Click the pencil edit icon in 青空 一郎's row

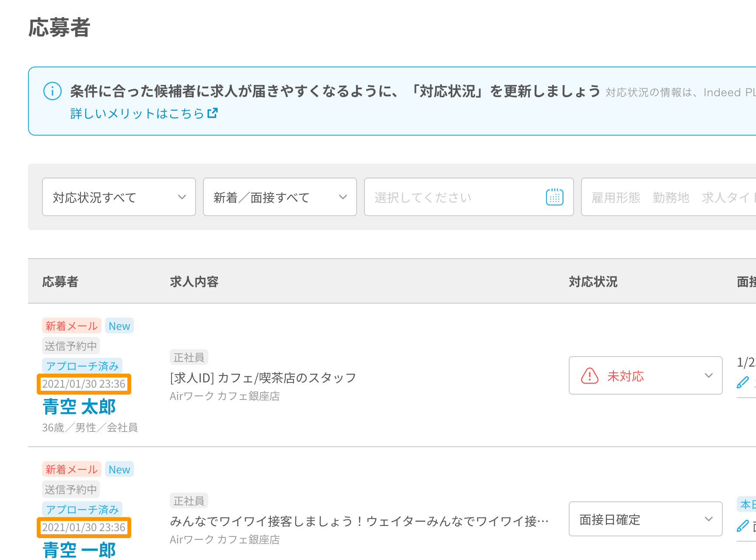(743, 526)
